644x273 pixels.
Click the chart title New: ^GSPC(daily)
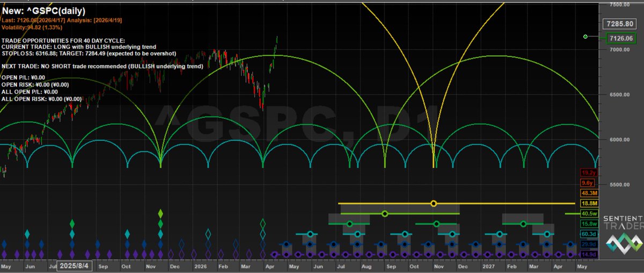[x=43, y=10]
